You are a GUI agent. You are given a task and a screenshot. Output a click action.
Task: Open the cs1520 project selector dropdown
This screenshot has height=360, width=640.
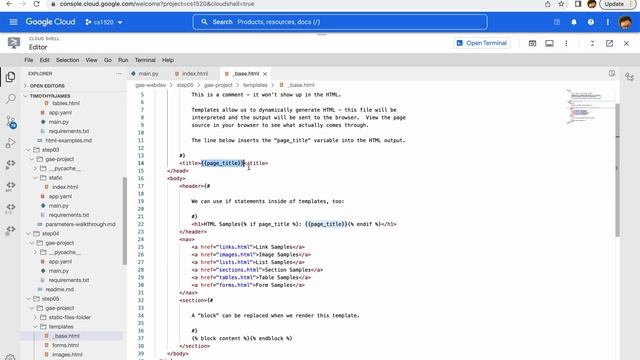[104, 22]
